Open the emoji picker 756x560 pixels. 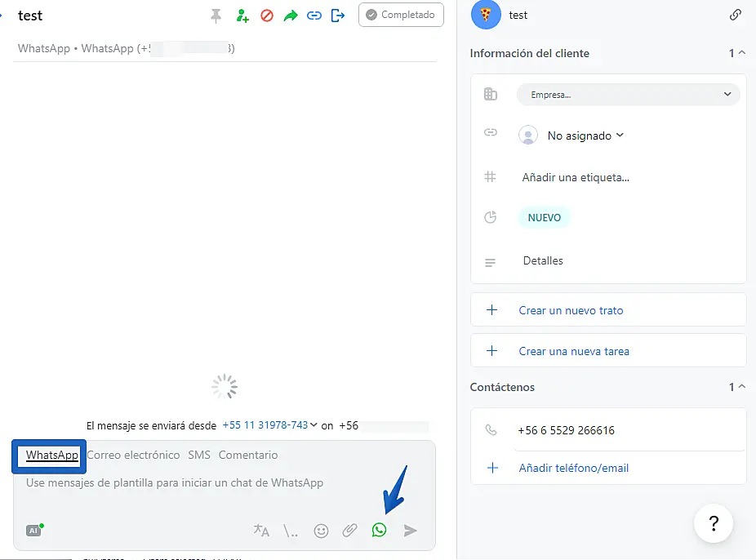coord(321,531)
